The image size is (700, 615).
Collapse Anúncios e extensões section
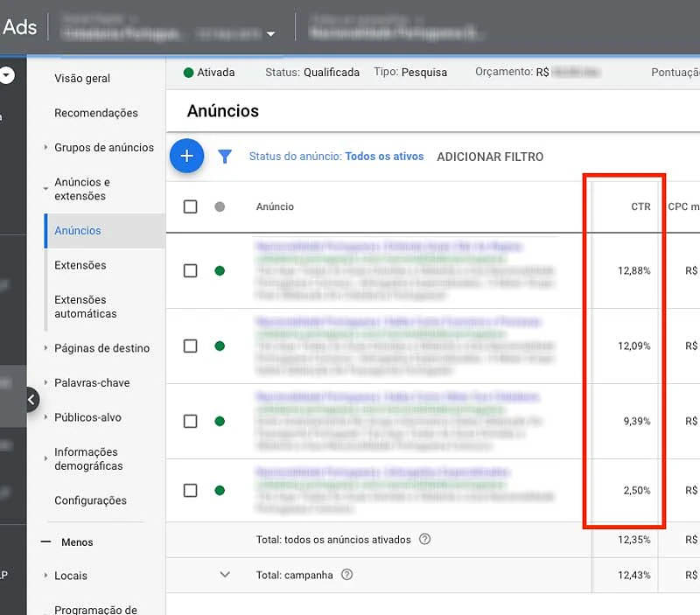tap(45, 189)
